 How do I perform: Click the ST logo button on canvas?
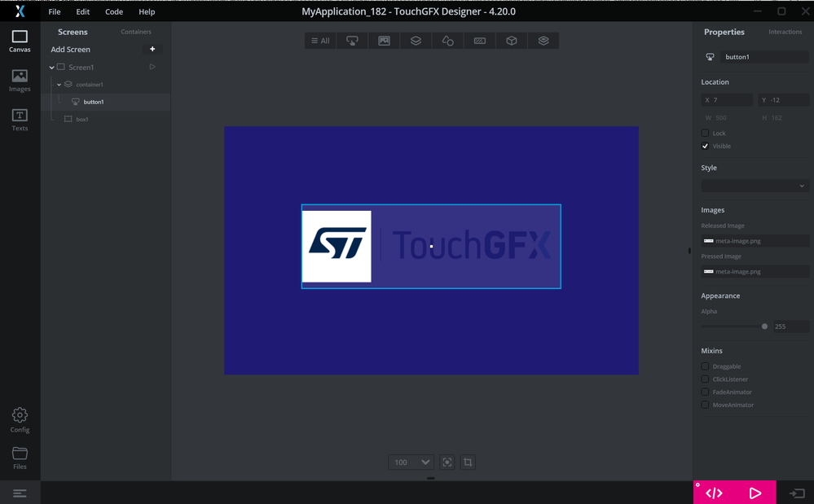pyautogui.click(x=431, y=246)
